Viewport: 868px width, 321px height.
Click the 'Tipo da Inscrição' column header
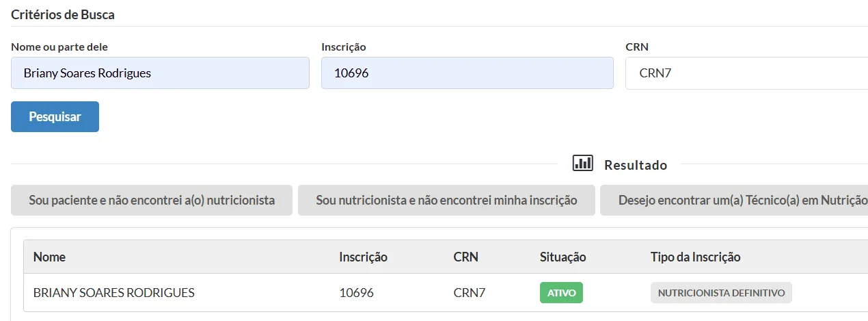point(695,257)
